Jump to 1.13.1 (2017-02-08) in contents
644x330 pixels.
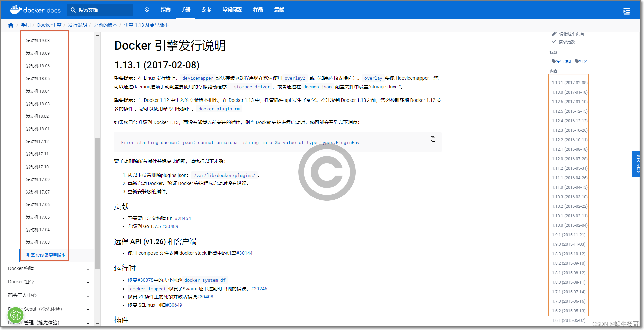[x=570, y=82]
